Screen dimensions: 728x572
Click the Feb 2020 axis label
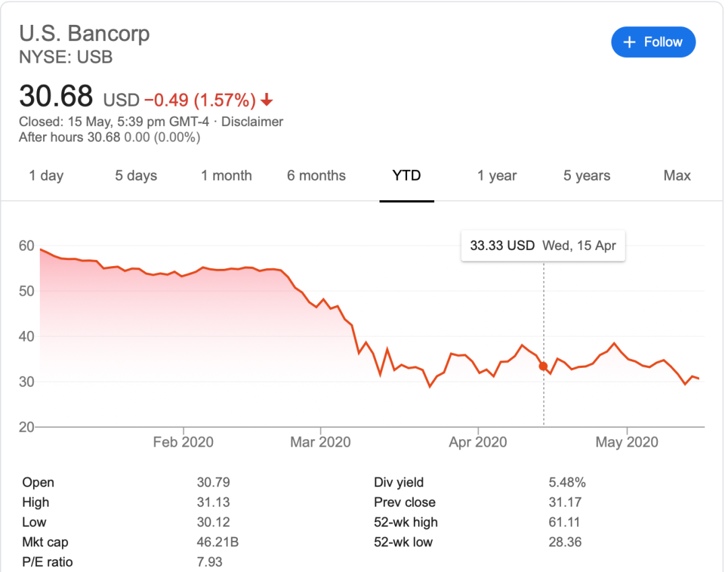pyautogui.click(x=183, y=443)
